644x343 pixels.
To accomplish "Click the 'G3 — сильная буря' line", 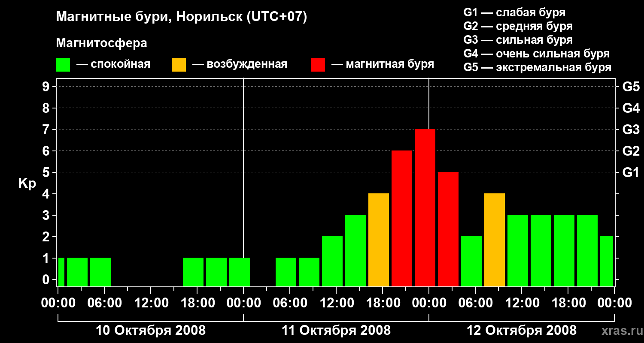I will [x=518, y=40].
